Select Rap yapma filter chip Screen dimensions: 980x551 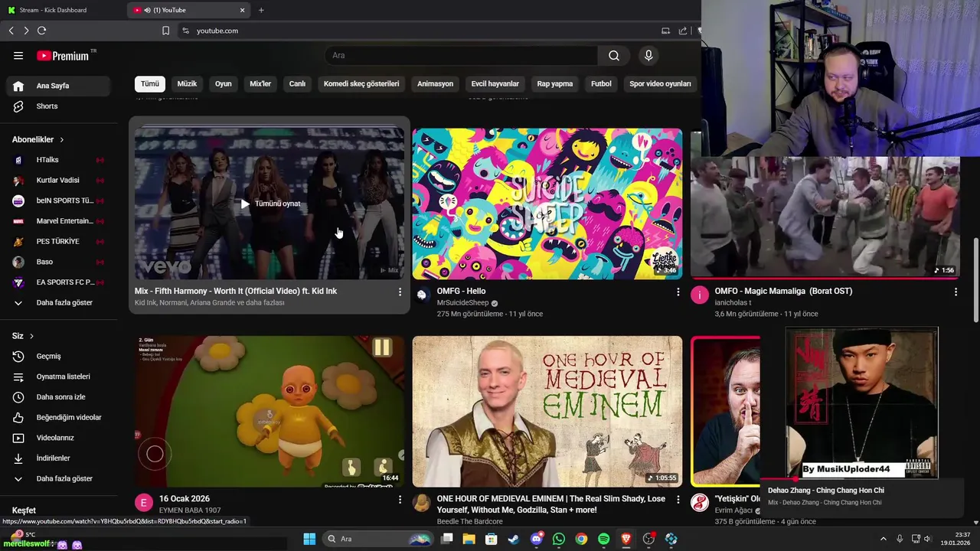tap(555, 83)
